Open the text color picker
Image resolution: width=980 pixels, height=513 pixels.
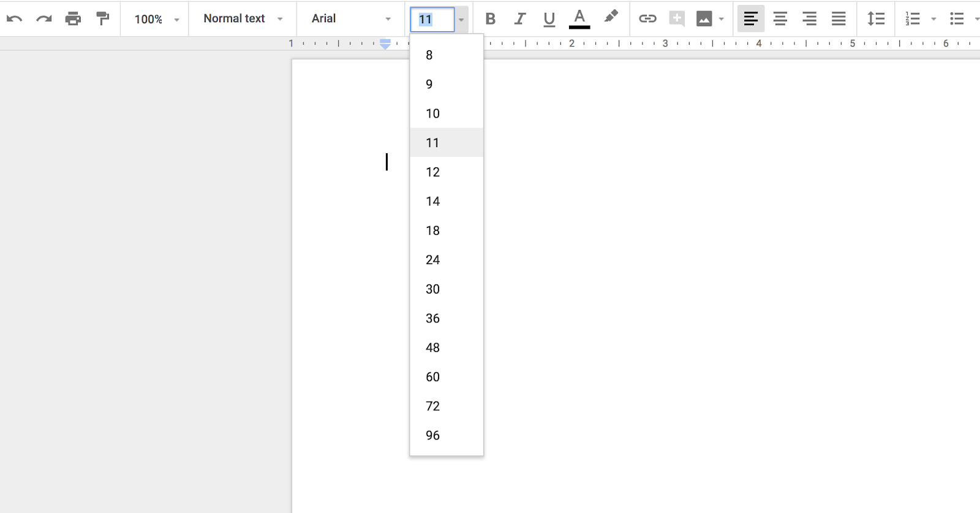579,19
